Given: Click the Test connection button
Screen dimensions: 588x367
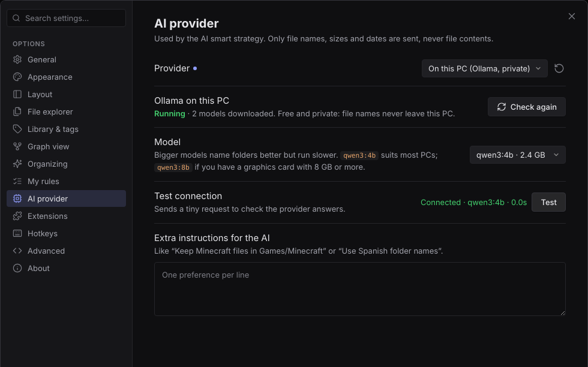Looking at the screenshot, I should (x=548, y=203).
